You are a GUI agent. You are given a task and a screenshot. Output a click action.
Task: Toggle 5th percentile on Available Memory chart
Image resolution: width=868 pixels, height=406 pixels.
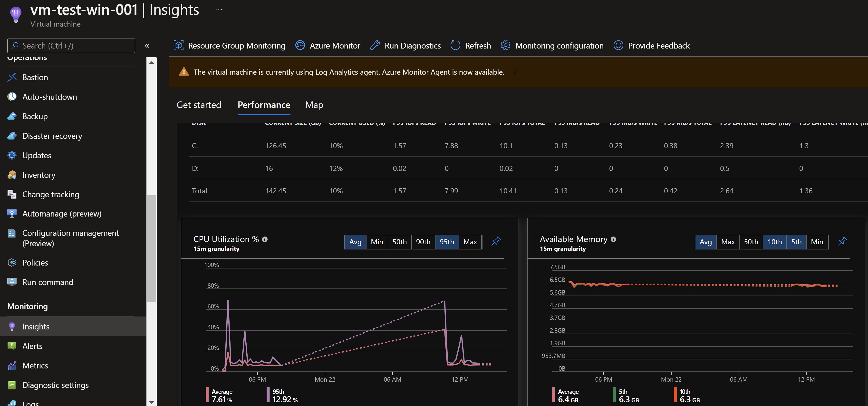[796, 242]
